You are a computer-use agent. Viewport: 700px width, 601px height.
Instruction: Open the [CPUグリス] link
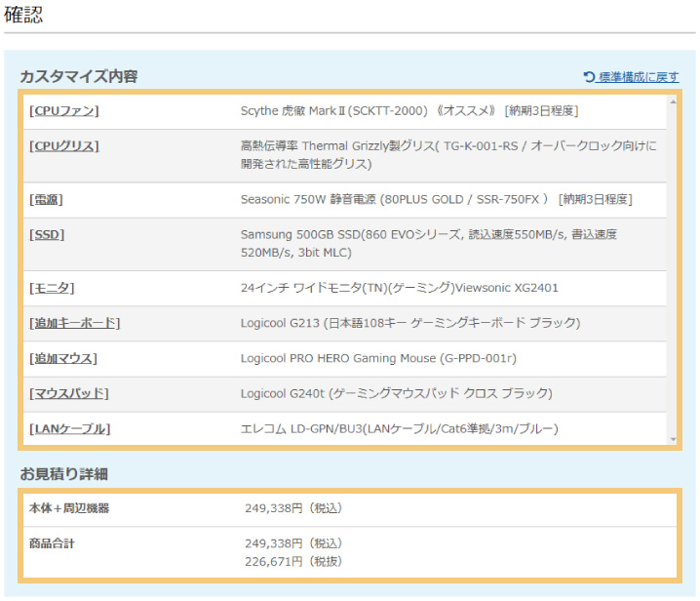pos(64,146)
